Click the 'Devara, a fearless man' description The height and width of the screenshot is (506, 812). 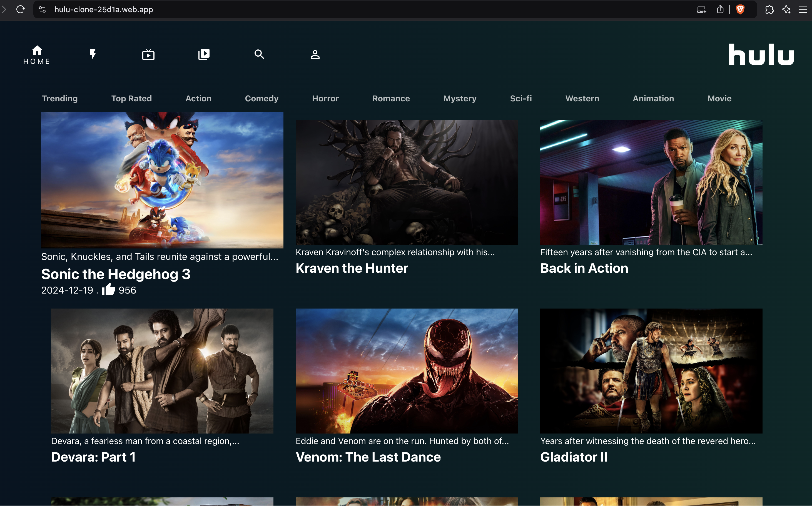(145, 441)
